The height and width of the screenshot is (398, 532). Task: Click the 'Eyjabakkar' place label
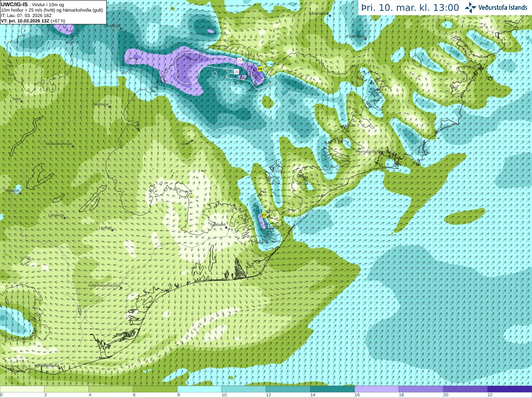(355, 36)
